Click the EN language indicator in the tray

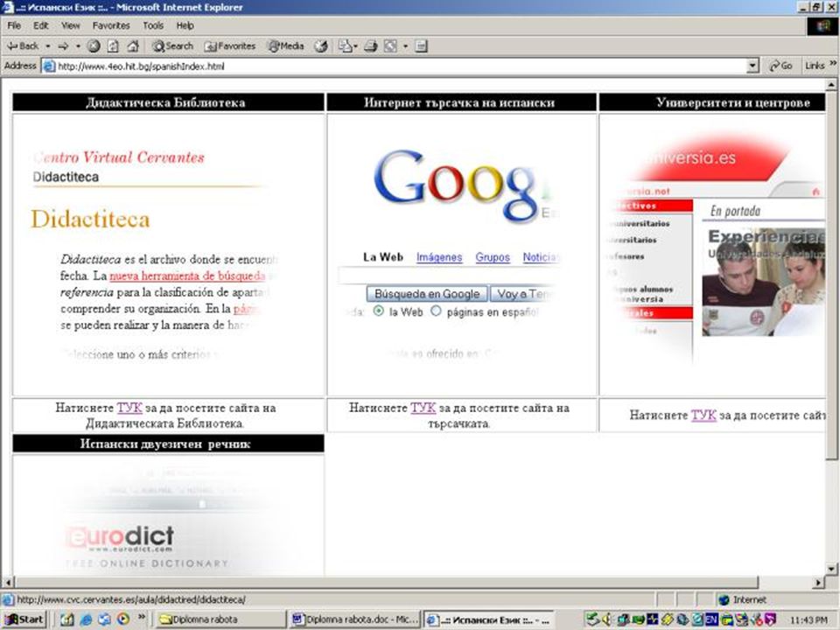coord(710,619)
